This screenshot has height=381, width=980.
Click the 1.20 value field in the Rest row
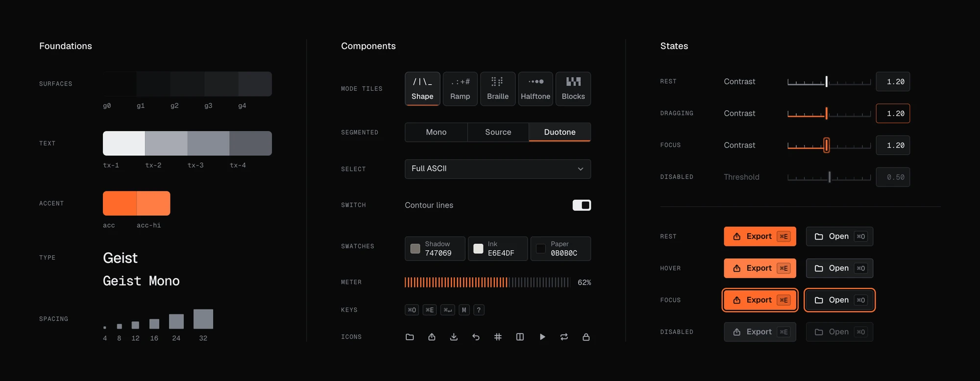pyautogui.click(x=893, y=82)
